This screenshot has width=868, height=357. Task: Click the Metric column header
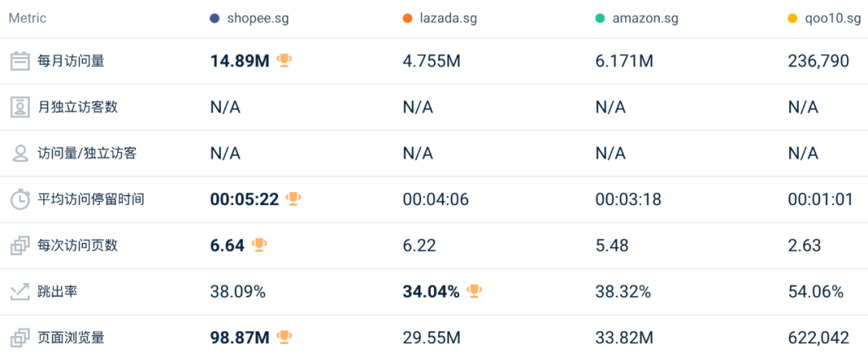pyautogui.click(x=27, y=18)
